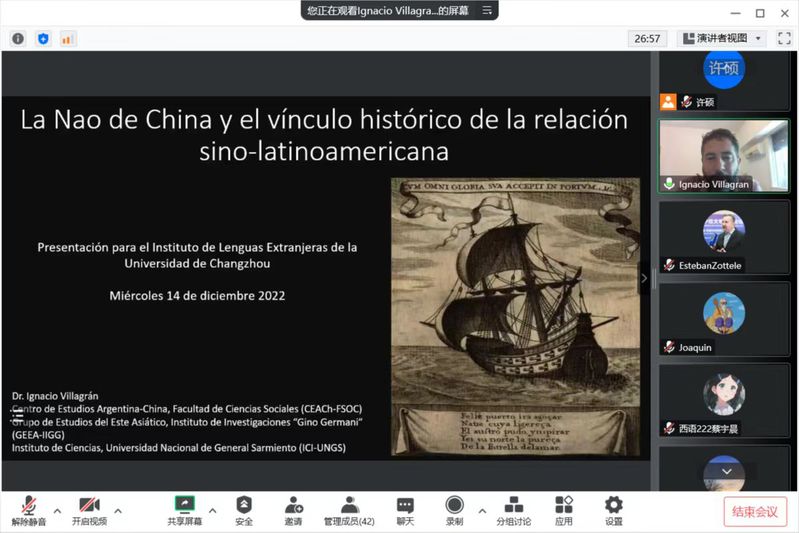
Task: Enter full screen mode
Action: 784,38
